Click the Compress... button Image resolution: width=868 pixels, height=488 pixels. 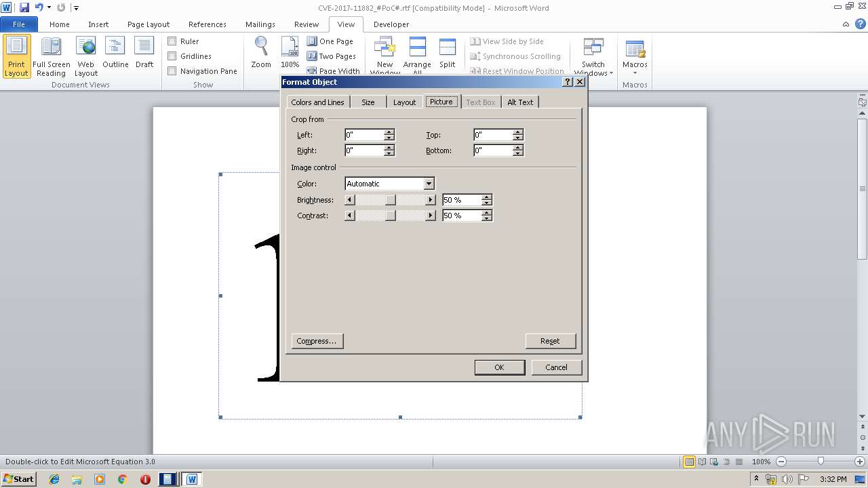pyautogui.click(x=317, y=341)
